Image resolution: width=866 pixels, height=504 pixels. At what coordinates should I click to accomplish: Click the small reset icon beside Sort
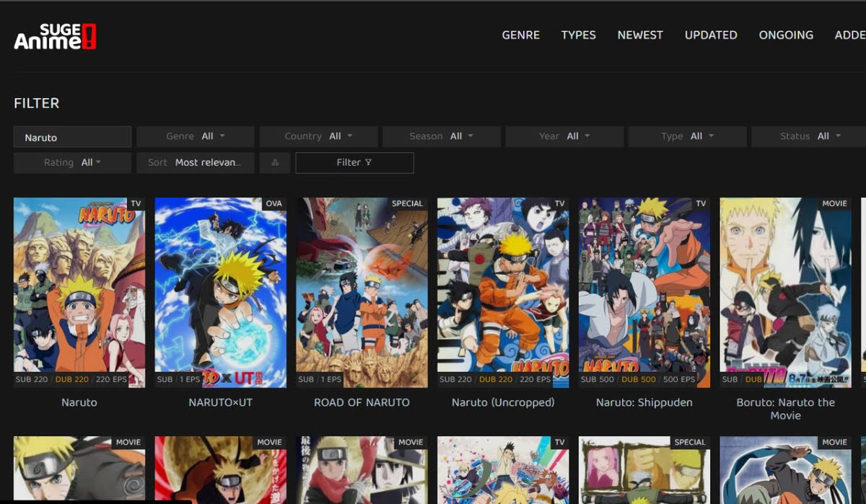[275, 163]
